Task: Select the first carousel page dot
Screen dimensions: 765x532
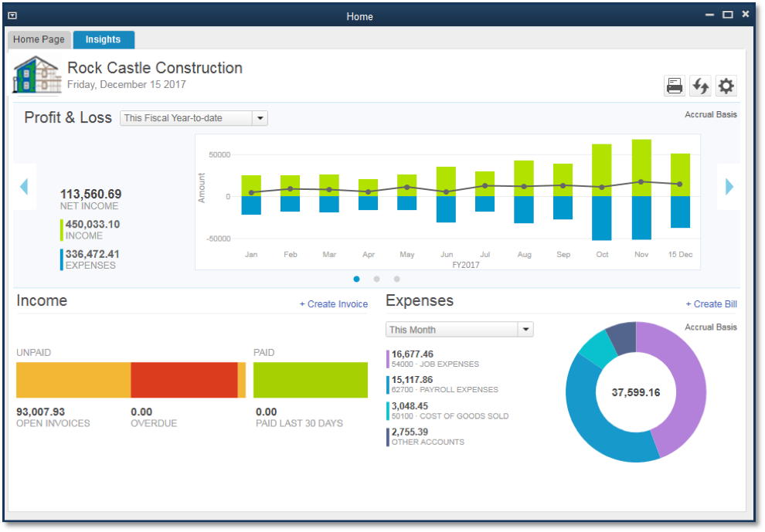Action: (357, 279)
